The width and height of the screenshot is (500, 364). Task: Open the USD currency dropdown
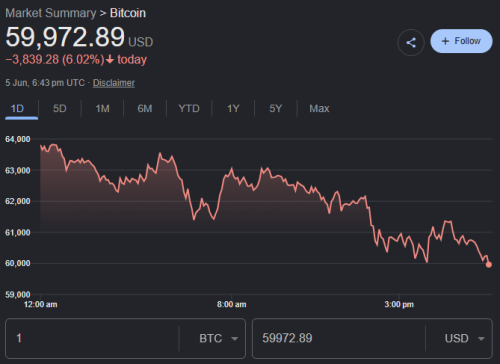point(464,338)
